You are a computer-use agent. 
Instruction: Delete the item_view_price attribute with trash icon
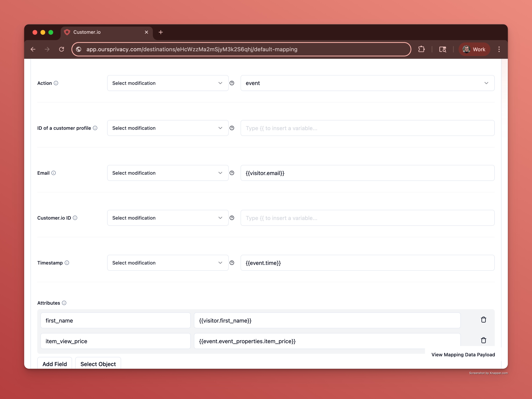(x=483, y=341)
